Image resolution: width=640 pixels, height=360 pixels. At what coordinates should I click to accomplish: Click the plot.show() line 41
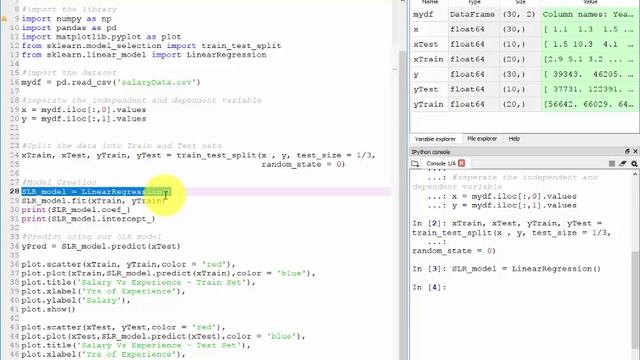pyautogui.click(x=48, y=309)
